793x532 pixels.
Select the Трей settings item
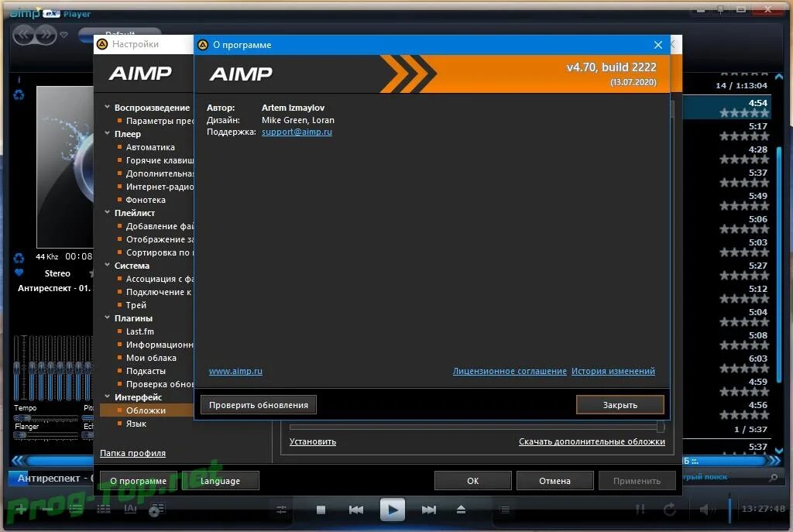coord(136,305)
